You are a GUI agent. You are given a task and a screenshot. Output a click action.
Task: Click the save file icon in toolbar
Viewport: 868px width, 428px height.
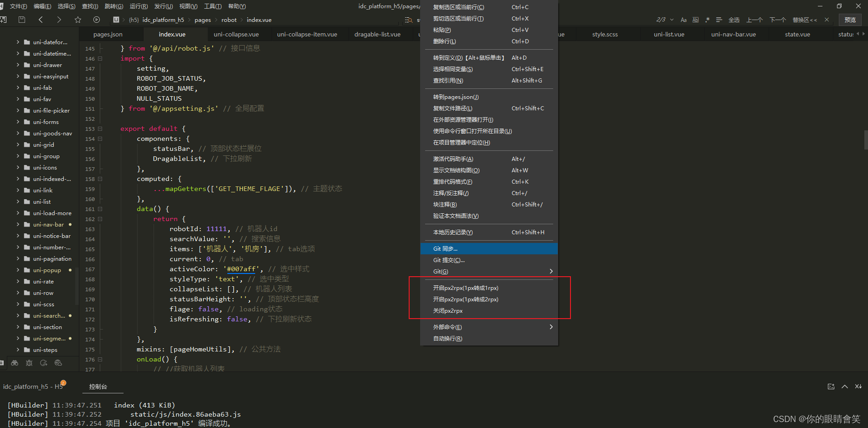coord(21,20)
